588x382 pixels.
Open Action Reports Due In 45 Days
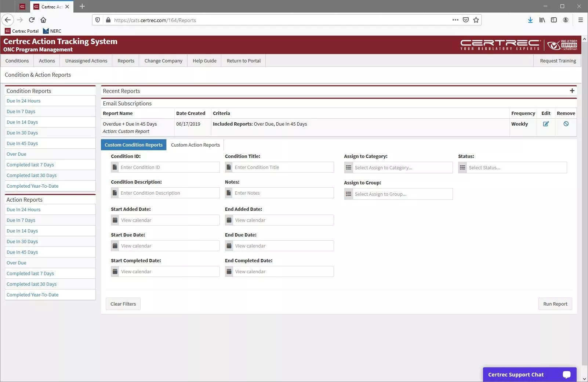(x=22, y=252)
